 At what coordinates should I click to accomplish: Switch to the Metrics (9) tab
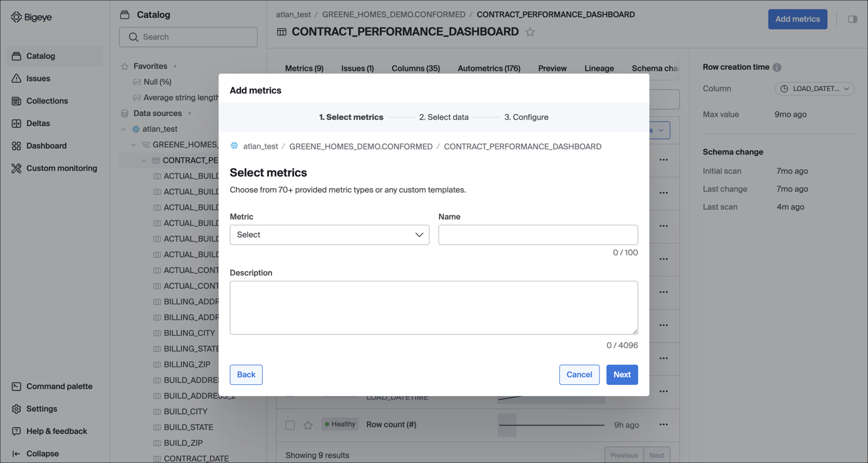(304, 68)
